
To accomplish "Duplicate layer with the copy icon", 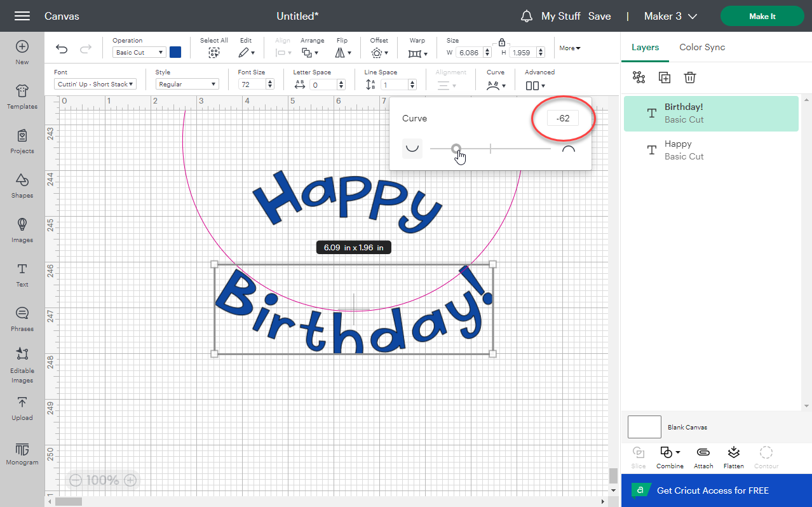I will click(x=664, y=77).
